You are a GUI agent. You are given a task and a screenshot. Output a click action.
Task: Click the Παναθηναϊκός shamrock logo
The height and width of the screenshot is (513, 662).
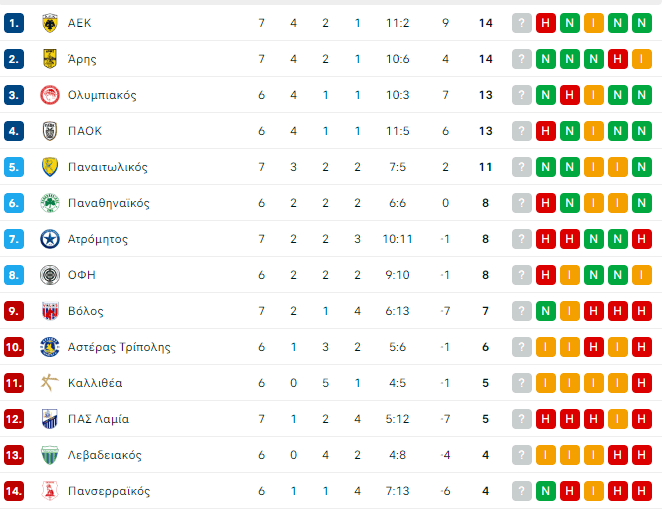(x=49, y=203)
